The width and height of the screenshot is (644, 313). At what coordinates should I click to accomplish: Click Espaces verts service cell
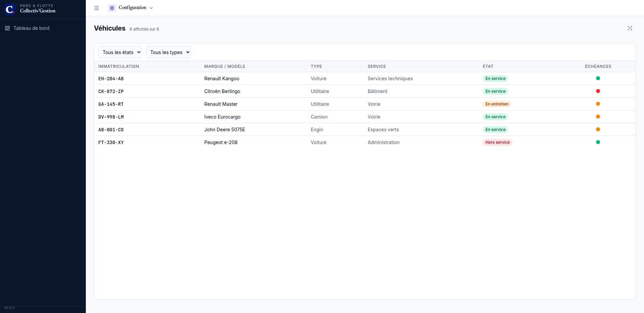(383, 130)
